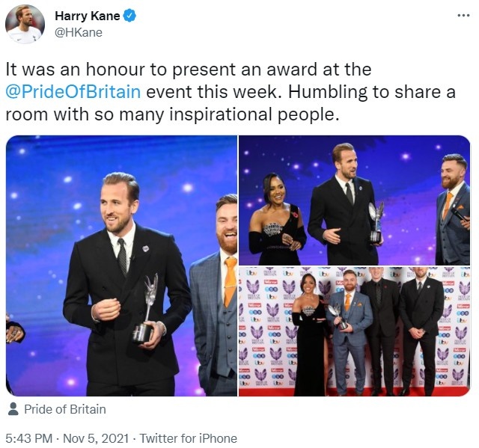
Task: Click the orange tie in the left photo
Action: pyautogui.click(x=230, y=280)
